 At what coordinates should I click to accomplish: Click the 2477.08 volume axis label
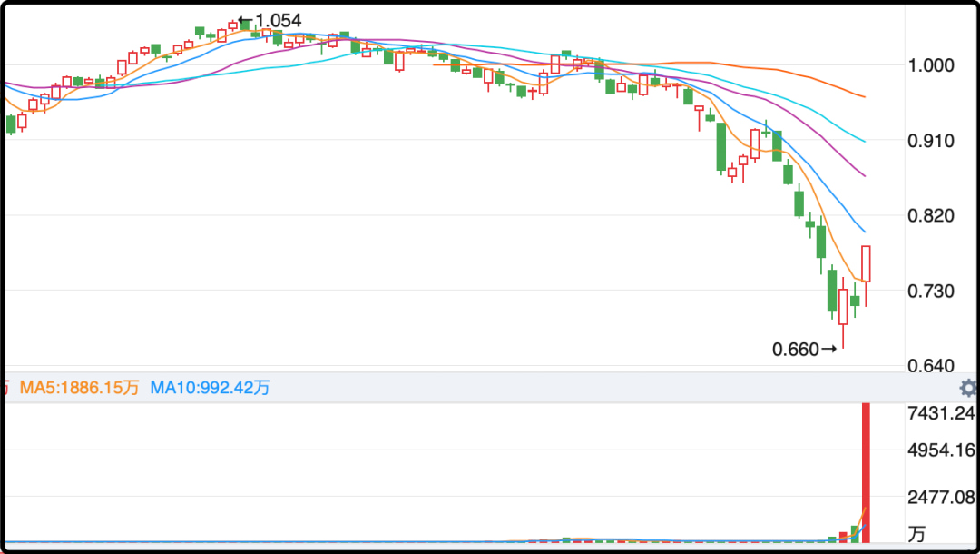point(941,498)
